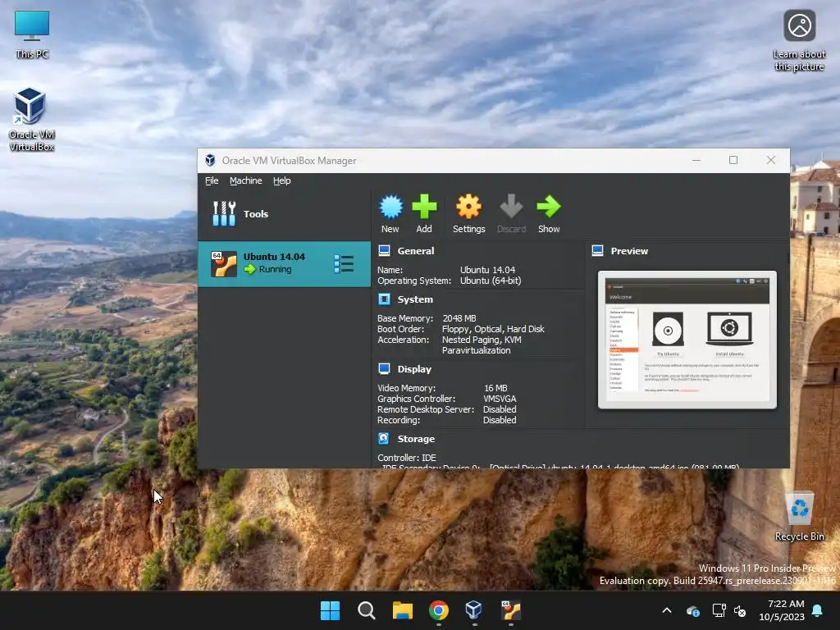Viewport: 840px width, 630px height.
Task: Close the VirtualBox Manager window
Action: 771,160
